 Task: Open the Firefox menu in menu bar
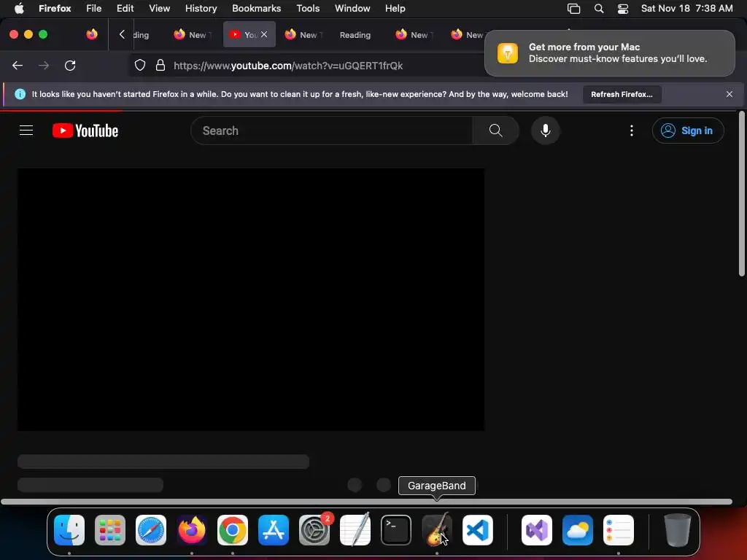pos(55,8)
